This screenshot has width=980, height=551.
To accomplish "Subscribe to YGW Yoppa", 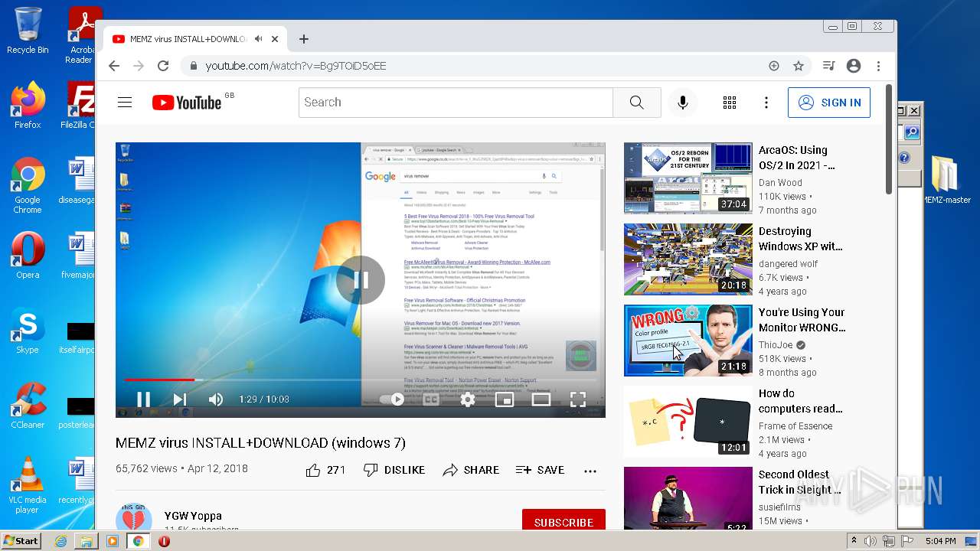I will (563, 522).
